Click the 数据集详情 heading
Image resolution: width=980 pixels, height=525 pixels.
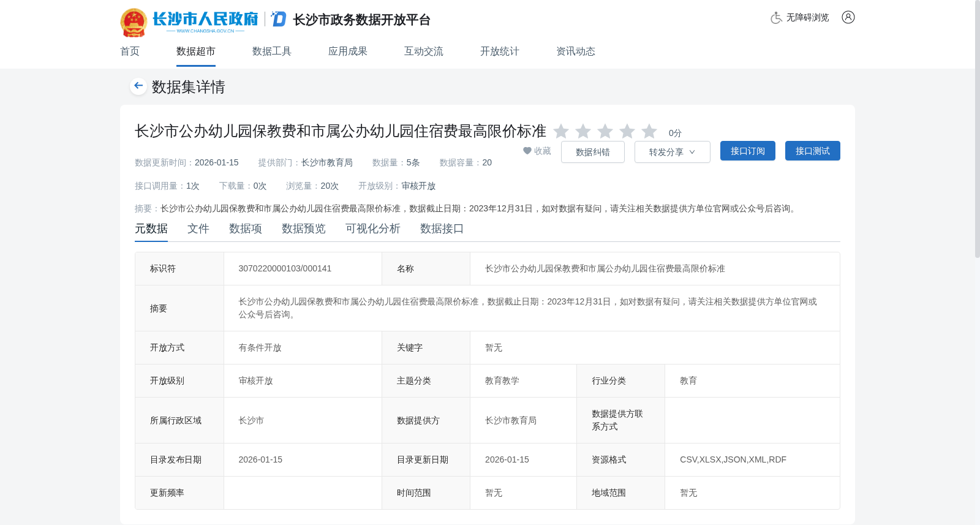pyautogui.click(x=189, y=86)
